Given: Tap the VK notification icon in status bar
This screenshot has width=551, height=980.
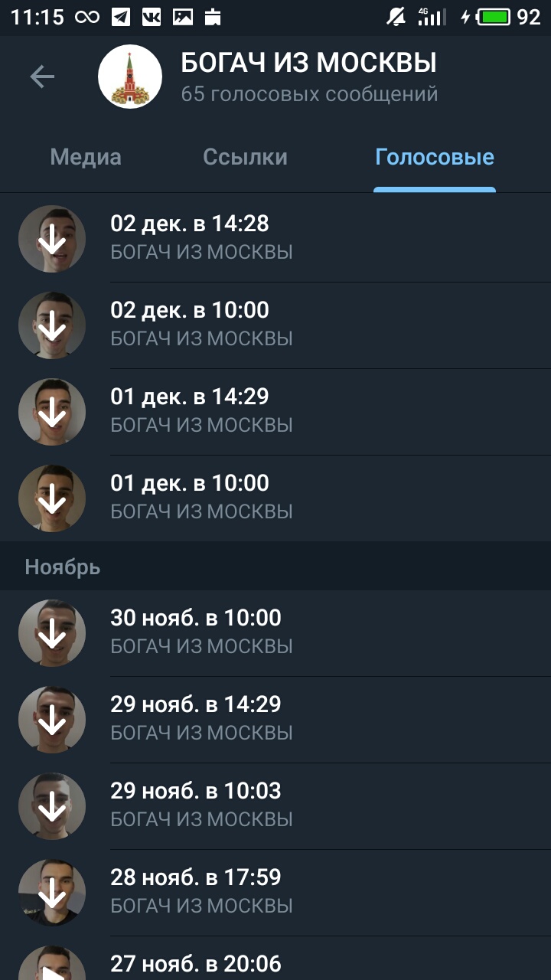Looking at the screenshot, I should pos(152,17).
